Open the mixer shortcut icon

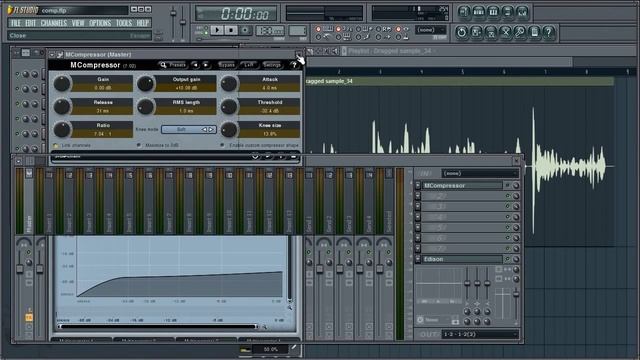point(522,12)
